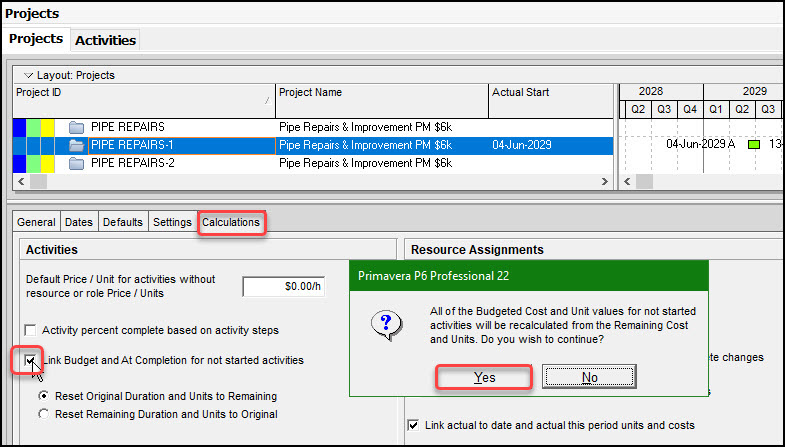Click the blue color swatch in PIPE REPAIRS row
This screenshot has width=785, height=447.
19,127
